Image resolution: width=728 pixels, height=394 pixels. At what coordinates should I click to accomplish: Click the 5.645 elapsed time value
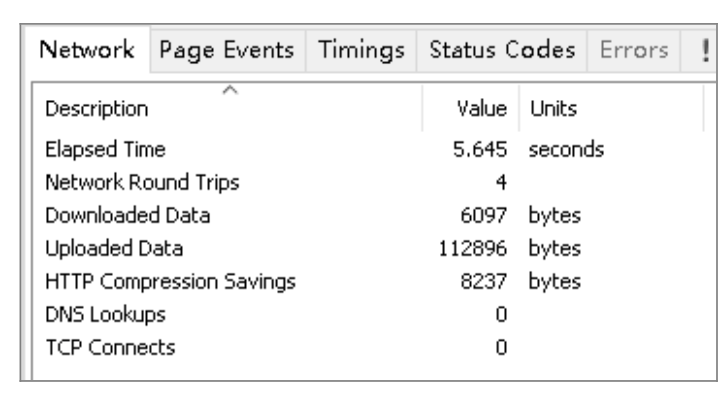pos(480,149)
